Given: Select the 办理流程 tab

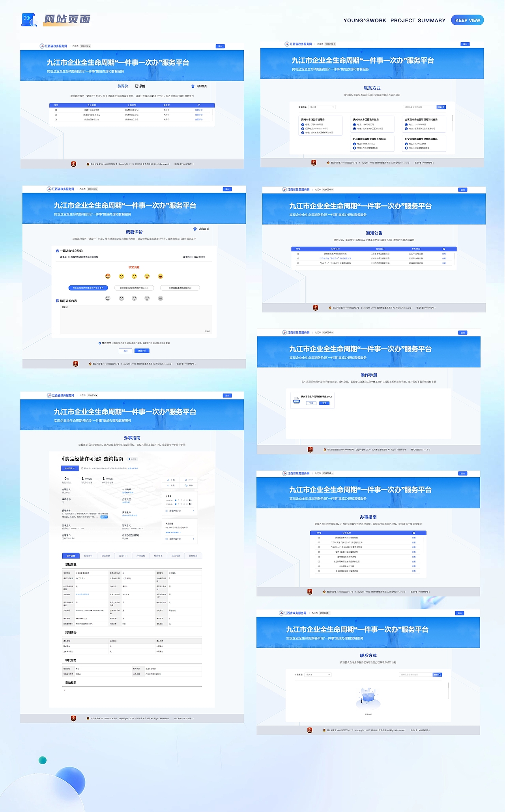Looking at the screenshot, I should point(141,555).
